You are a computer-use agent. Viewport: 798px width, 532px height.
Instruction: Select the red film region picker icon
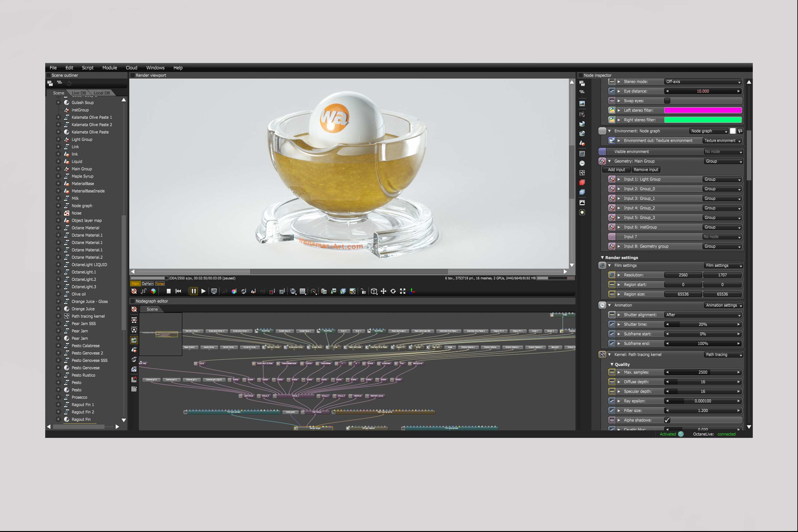(272, 291)
